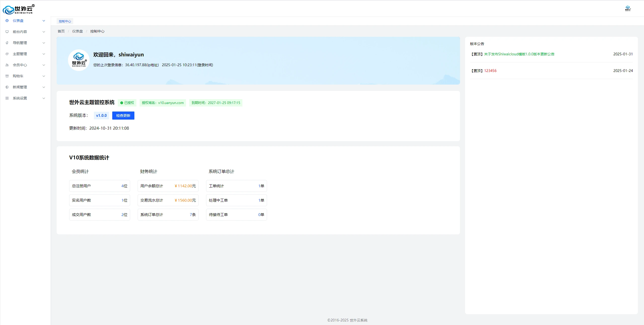The height and width of the screenshot is (325, 644).
Task: Open the 购物车 menu item
Action: click(x=18, y=76)
